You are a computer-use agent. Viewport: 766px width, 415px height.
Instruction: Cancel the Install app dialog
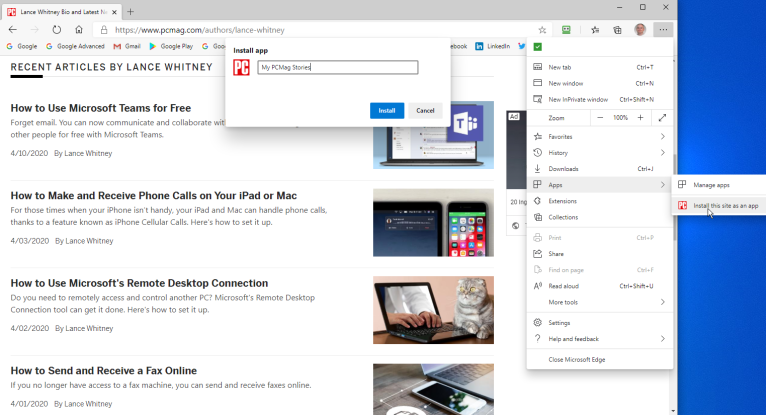425,111
